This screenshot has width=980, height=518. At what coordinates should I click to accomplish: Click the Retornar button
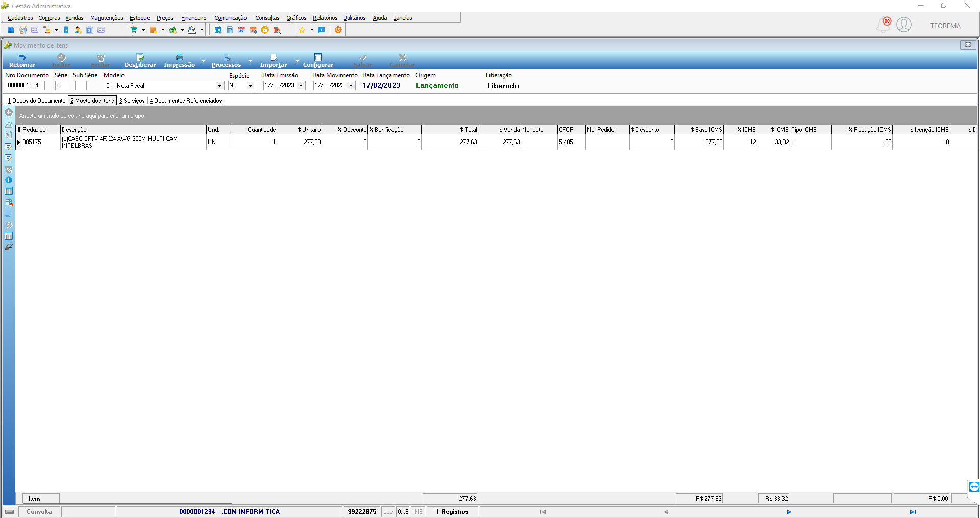22,61
